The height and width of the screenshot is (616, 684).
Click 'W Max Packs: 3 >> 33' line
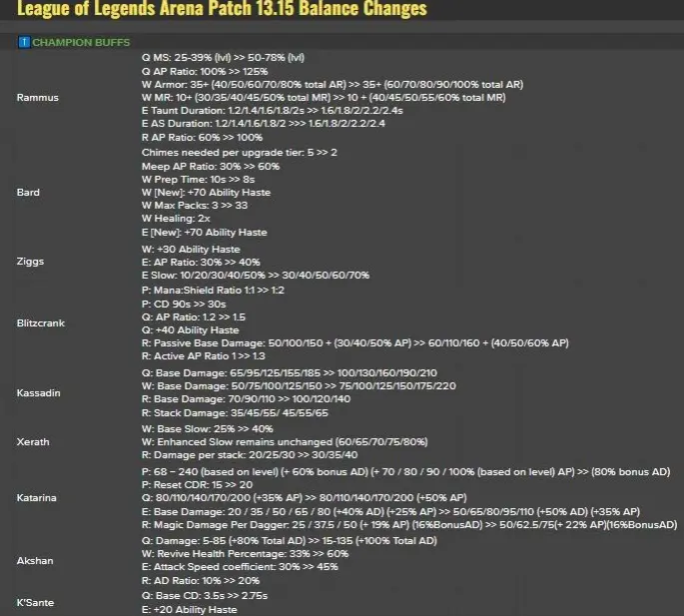tap(195, 206)
